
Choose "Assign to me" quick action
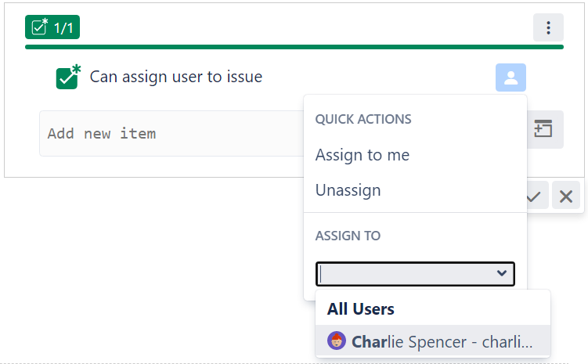[x=363, y=155]
